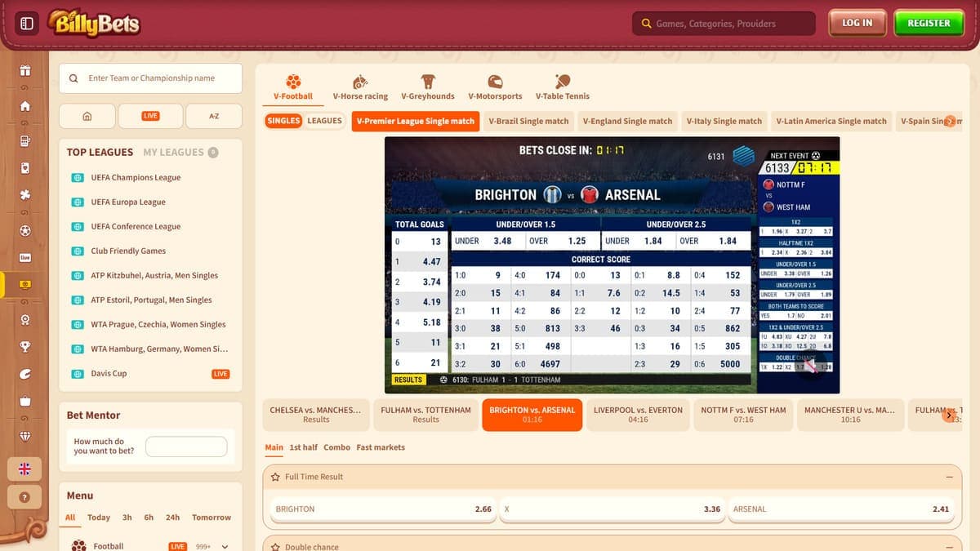Select NOTTM F vs. WEST HAM match

point(743,415)
